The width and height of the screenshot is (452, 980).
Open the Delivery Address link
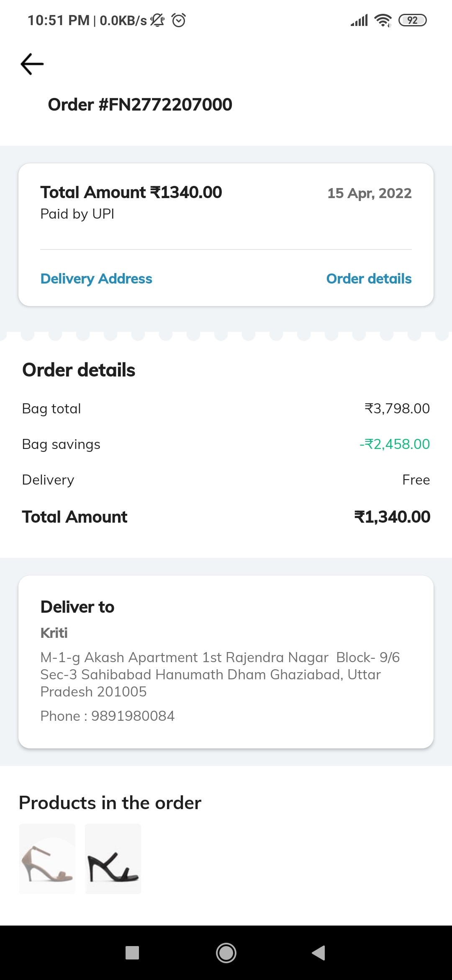click(x=96, y=279)
